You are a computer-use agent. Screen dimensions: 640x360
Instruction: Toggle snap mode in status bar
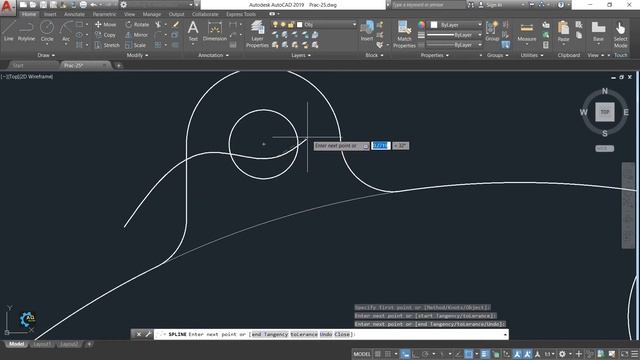tap(387, 354)
